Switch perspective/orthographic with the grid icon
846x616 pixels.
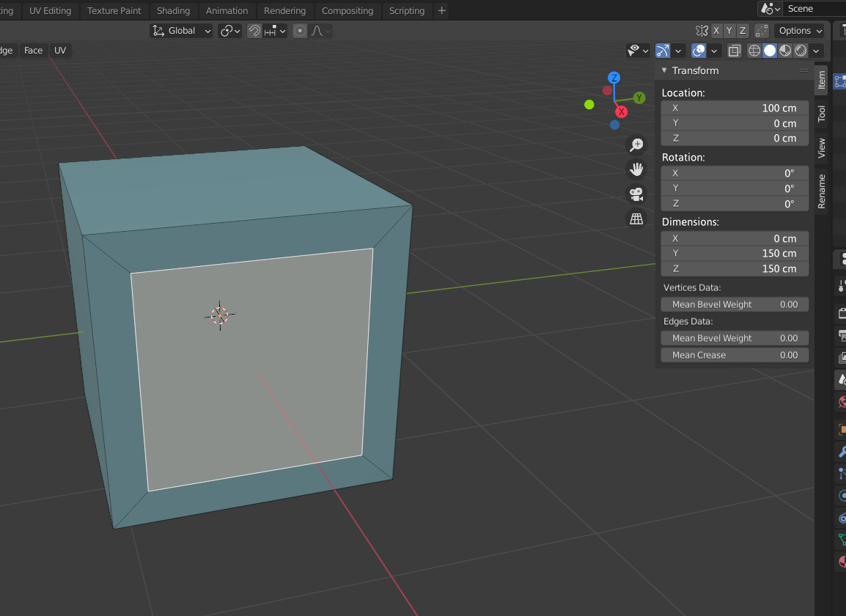[x=636, y=219]
